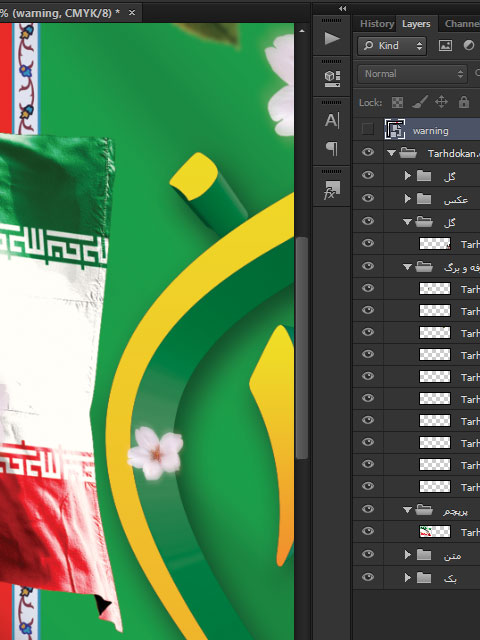Viewport: 480px width, 640px height.
Task: Open the Actions panel play icon
Action: click(332, 39)
